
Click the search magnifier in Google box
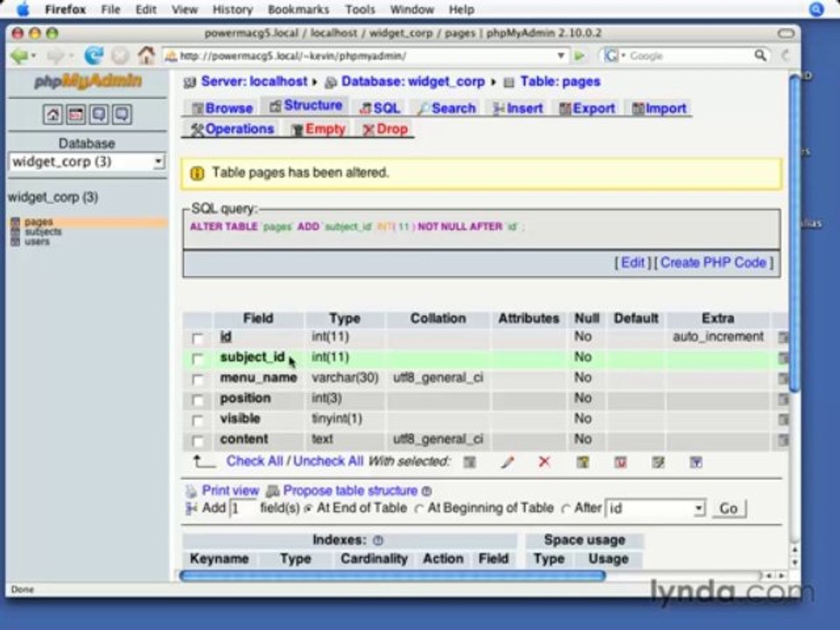(759, 55)
